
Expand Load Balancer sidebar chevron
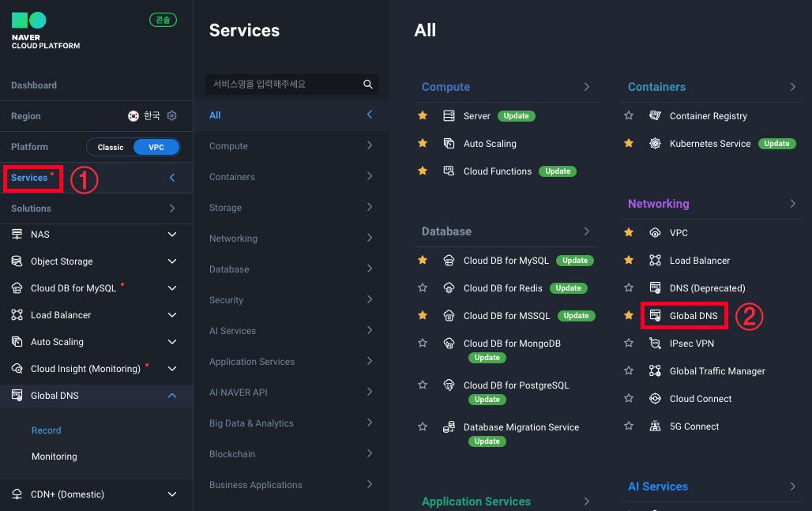(x=172, y=315)
